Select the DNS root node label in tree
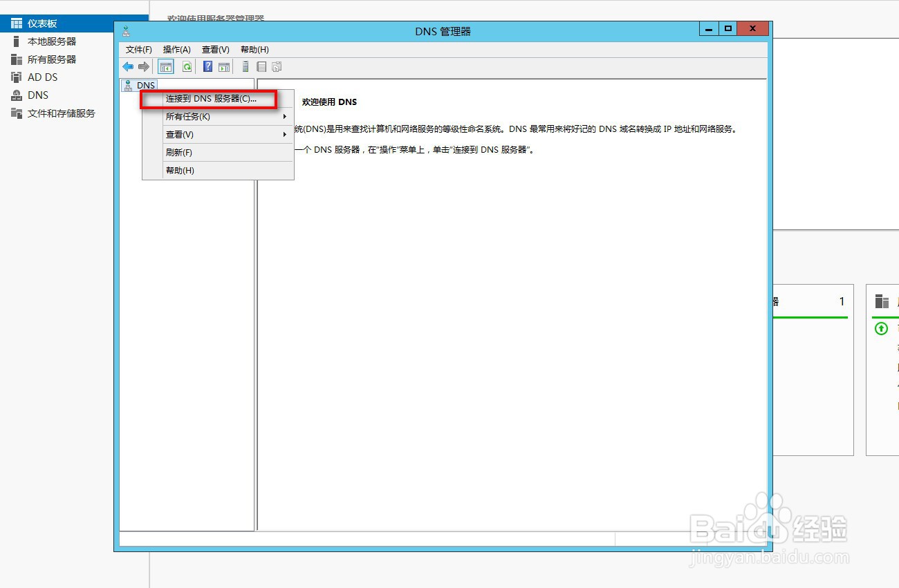The height and width of the screenshot is (588, 899). 146,85
